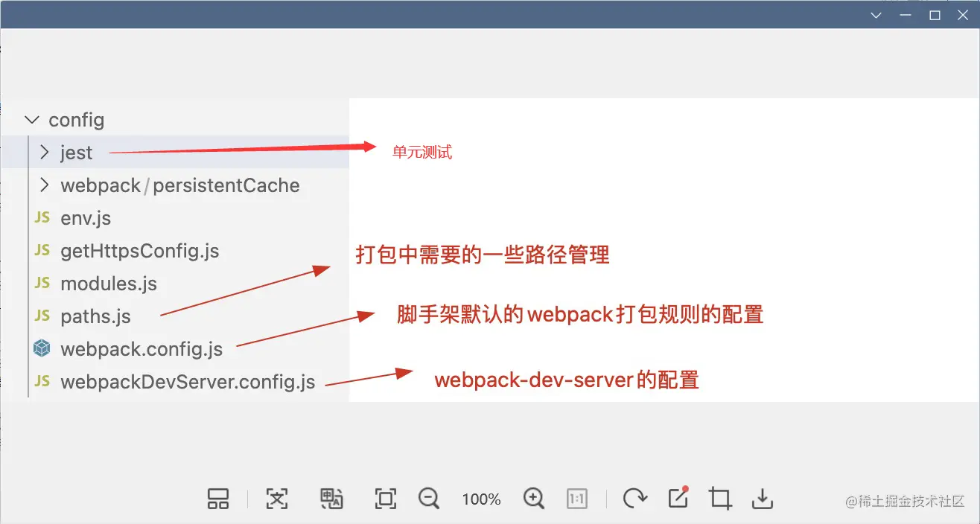Select the webpack/persistentCache folder name
This screenshot has height=524, width=980.
coord(180,185)
